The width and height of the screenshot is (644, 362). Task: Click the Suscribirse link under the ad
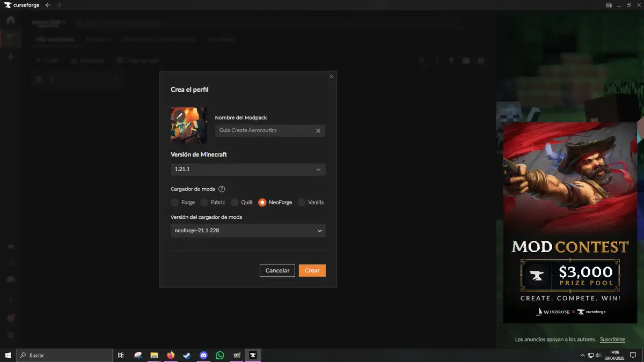click(x=612, y=339)
